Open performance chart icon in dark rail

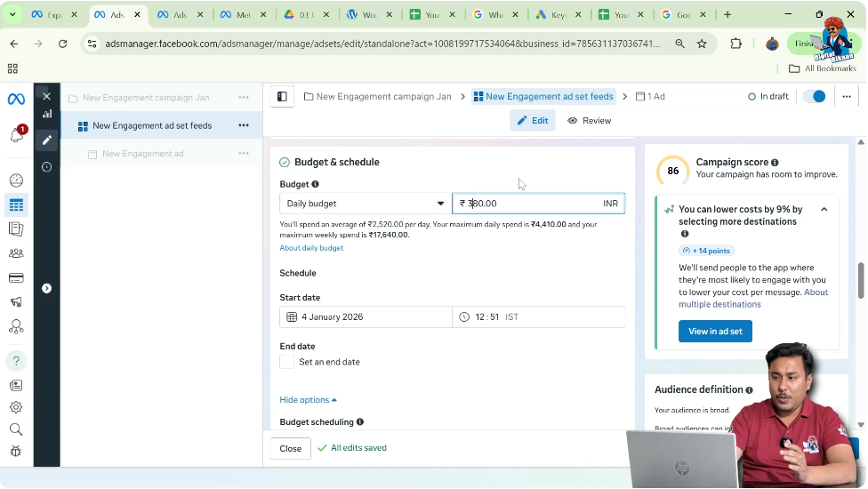(47, 114)
